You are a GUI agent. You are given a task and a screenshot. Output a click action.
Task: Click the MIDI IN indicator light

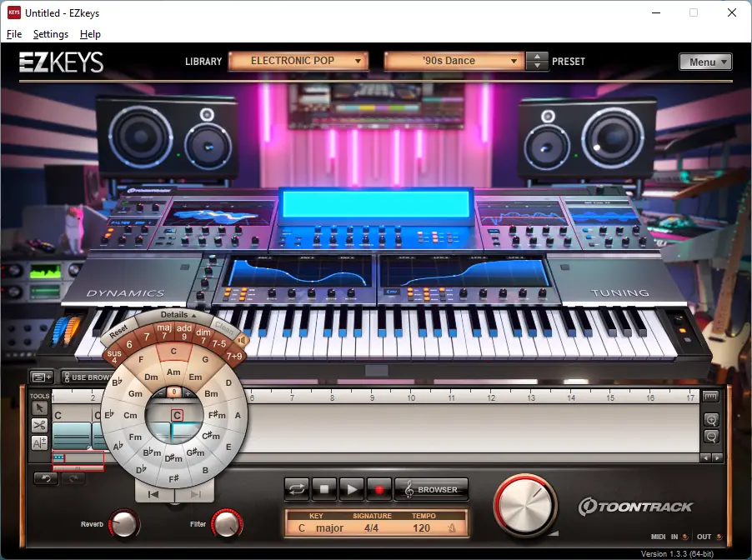[684, 537]
